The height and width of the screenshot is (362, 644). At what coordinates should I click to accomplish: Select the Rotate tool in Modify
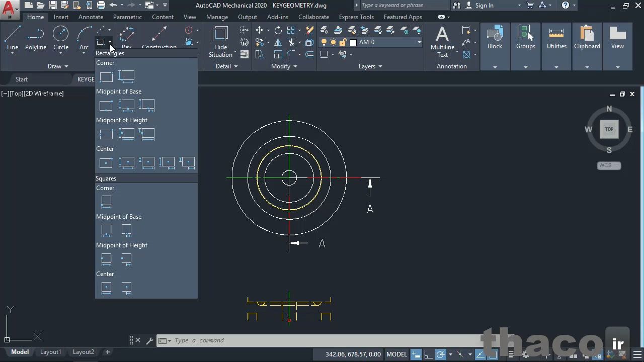(278, 30)
